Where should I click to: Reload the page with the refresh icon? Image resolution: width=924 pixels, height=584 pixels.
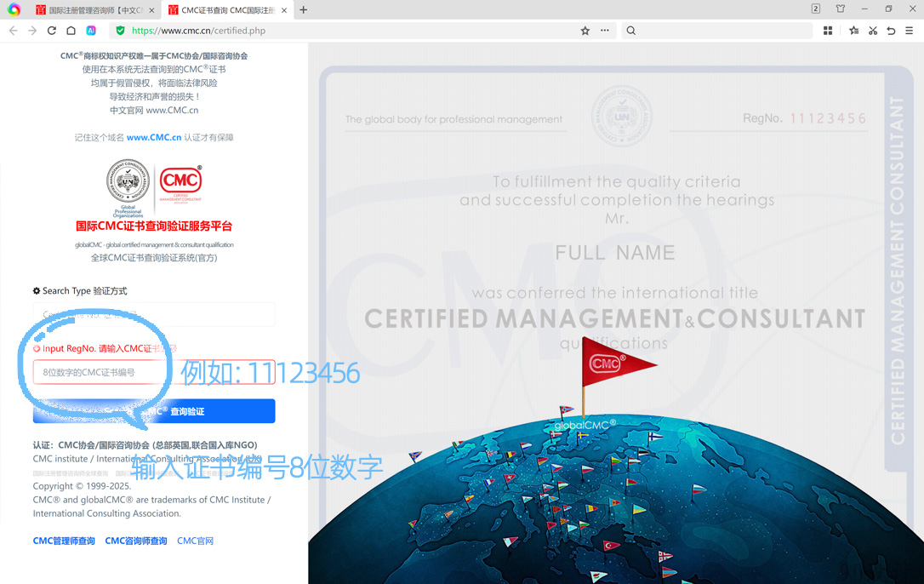click(52, 31)
